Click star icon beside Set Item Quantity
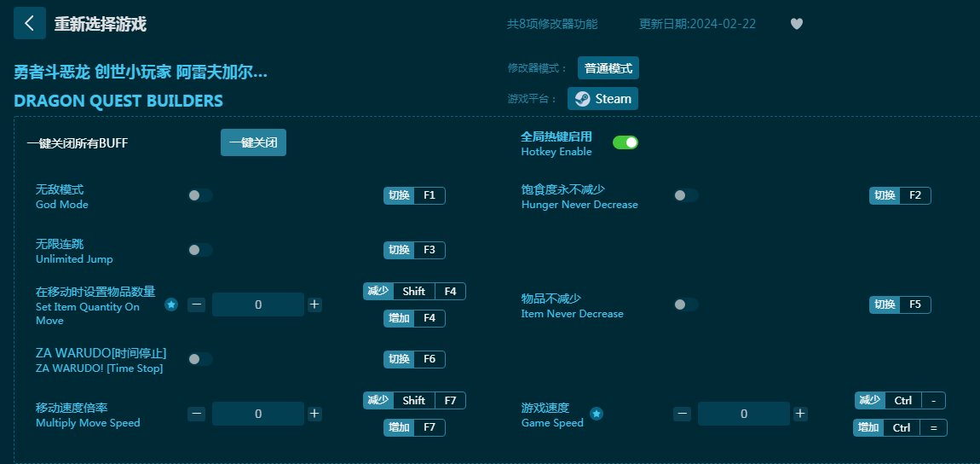This screenshot has height=464, width=980. (x=171, y=304)
